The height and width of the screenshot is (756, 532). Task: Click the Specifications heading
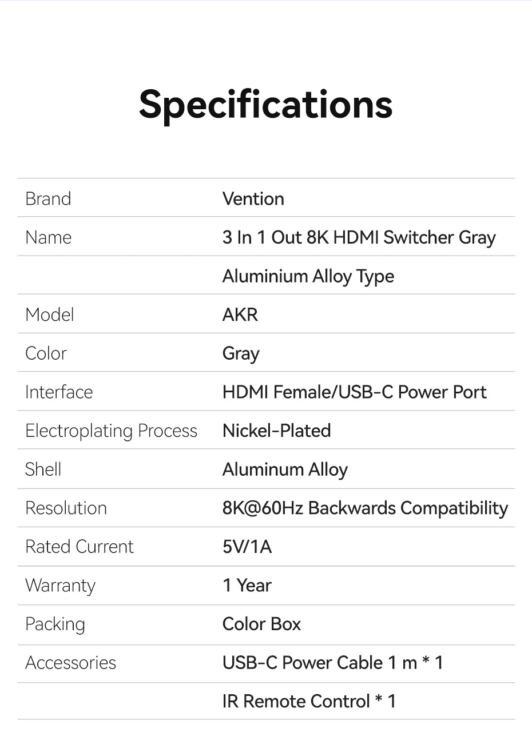[x=265, y=105]
